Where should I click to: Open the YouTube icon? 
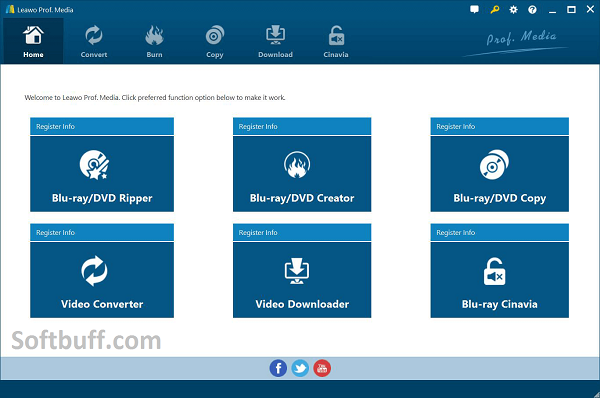322,368
